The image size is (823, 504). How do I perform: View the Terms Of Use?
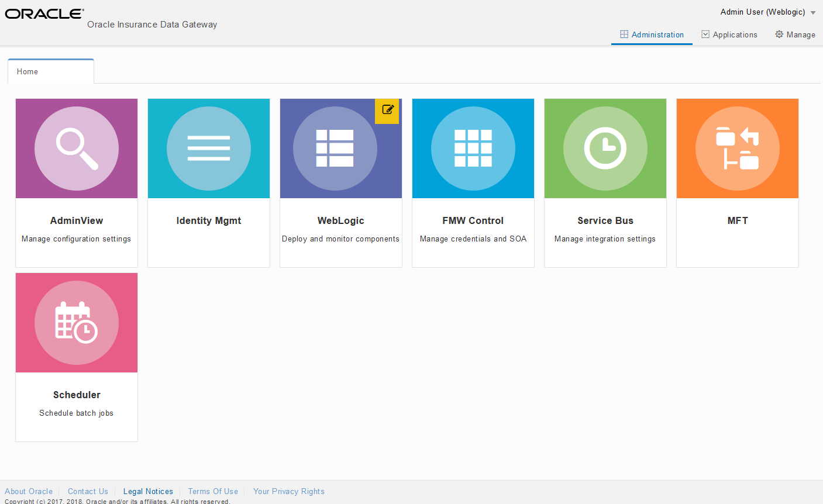[213, 491]
